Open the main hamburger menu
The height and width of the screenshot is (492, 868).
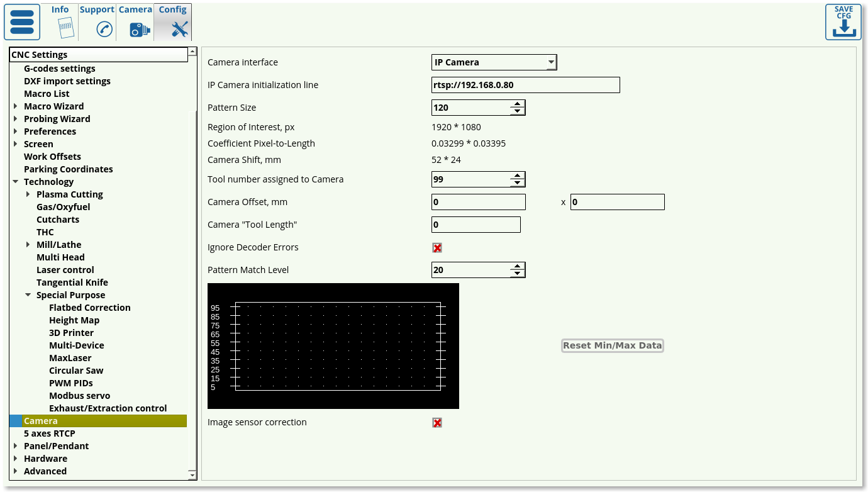tap(22, 22)
